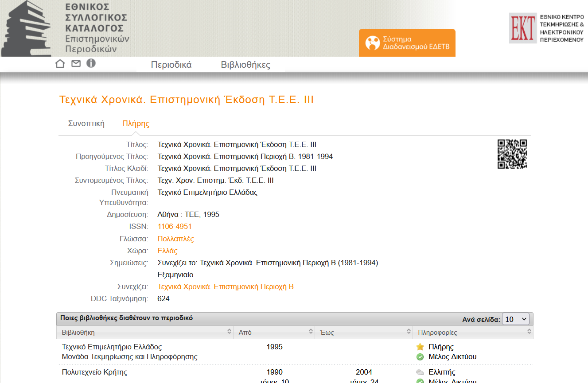Image resolution: width=588 pixels, height=383 pixels.
Task: Click the 2004 end year cell
Action: pos(364,372)
